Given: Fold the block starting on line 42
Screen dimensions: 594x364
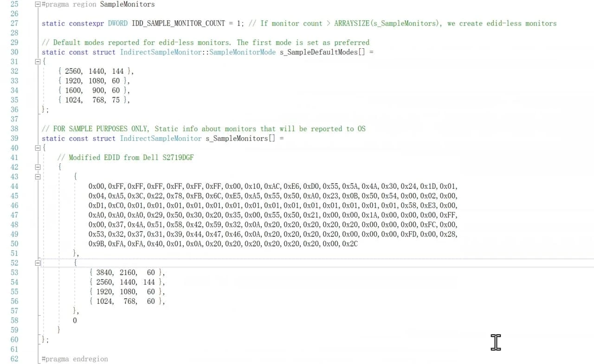Looking at the screenshot, I should coord(38,167).
